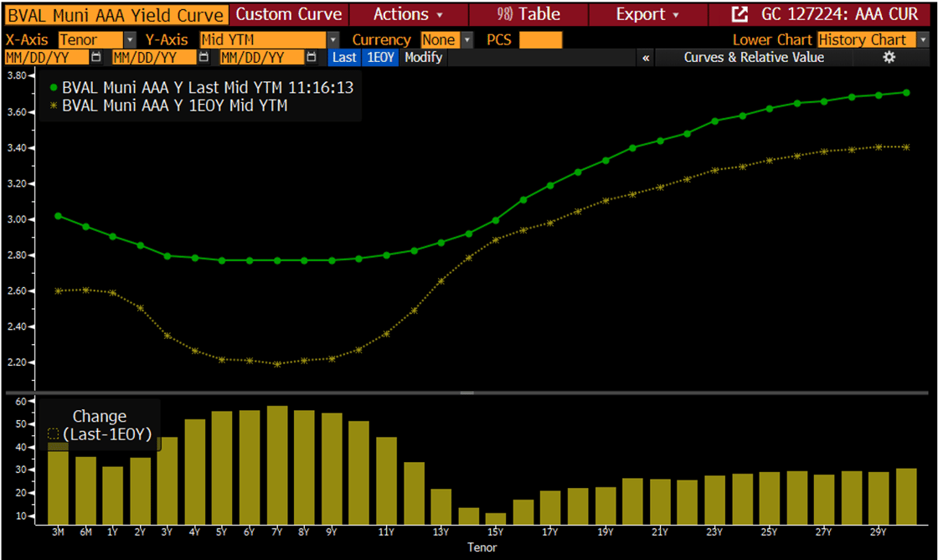Viewport: 938px width, 560px height.
Task: Expand the Lower Chart History Chart dropdown
Action: click(x=923, y=40)
